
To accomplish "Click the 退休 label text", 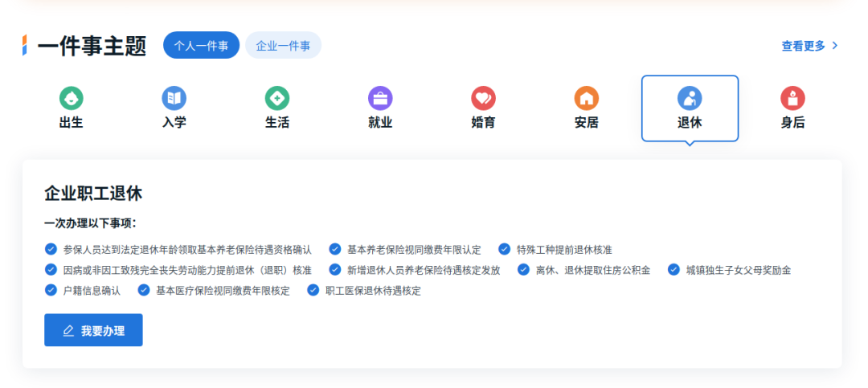I will coord(690,123).
